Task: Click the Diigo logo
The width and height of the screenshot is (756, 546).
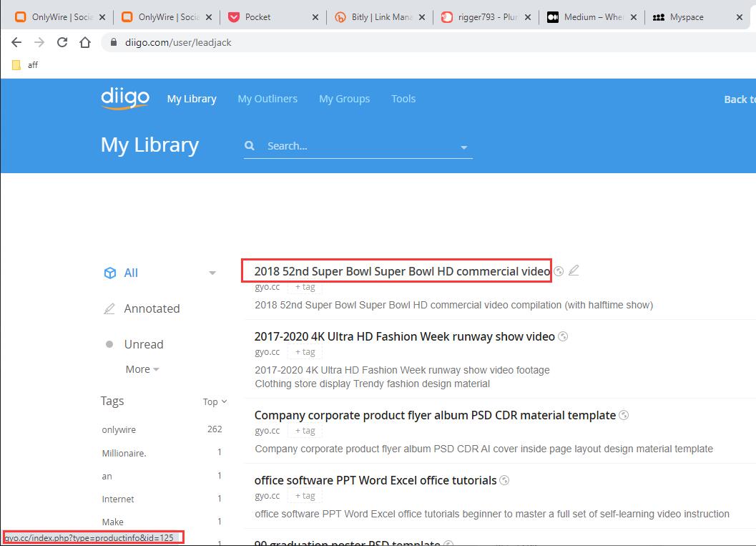Action: (124, 98)
